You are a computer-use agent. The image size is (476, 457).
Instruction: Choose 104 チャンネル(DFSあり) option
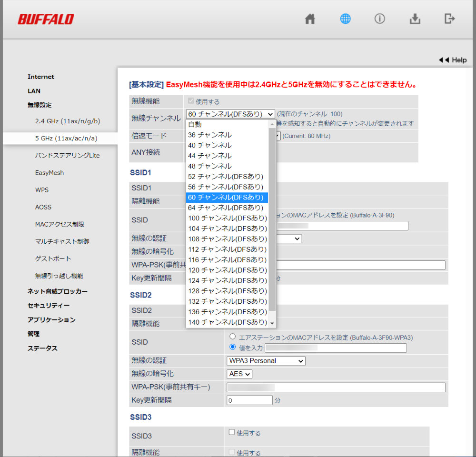[x=227, y=228]
